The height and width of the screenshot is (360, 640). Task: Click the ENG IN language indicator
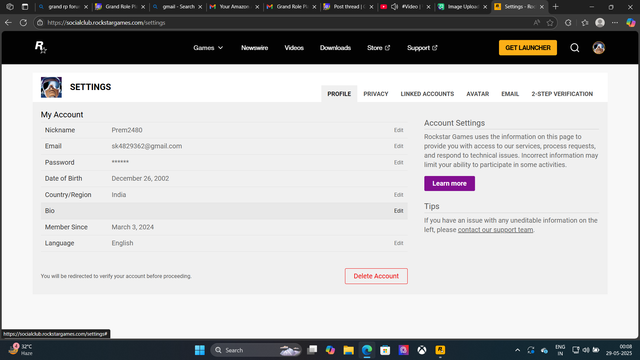coord(560,350)
